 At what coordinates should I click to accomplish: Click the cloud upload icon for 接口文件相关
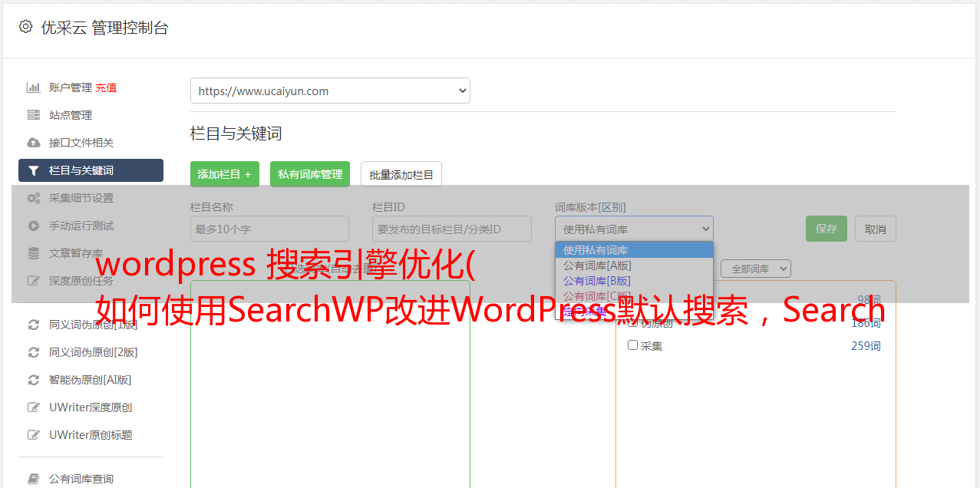pyautogui.click(x=34, y=143)
